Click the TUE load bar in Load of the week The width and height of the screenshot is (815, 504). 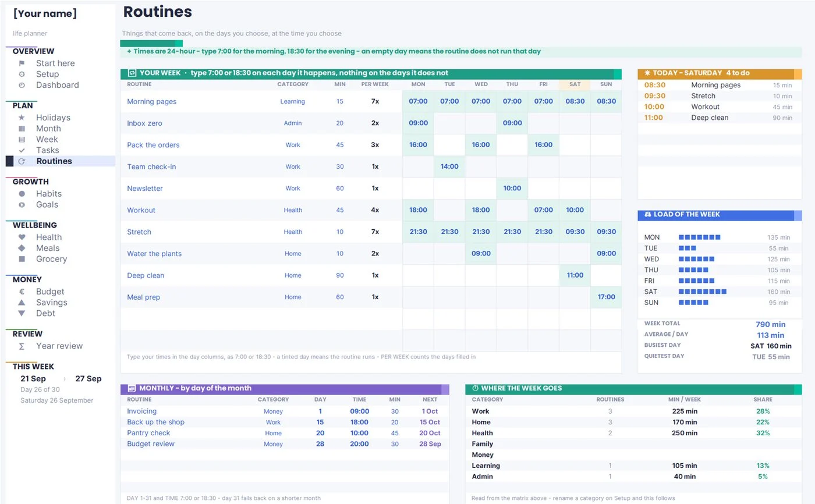[688, 249]
